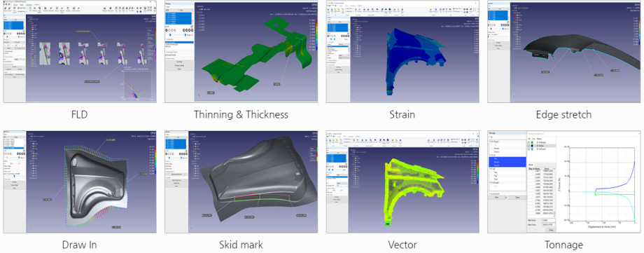The height and width of the screenshot is (253, 644).
Task: Collapse the D-10 tree node in the Tonnage list
Action: (x=490, y=155)
